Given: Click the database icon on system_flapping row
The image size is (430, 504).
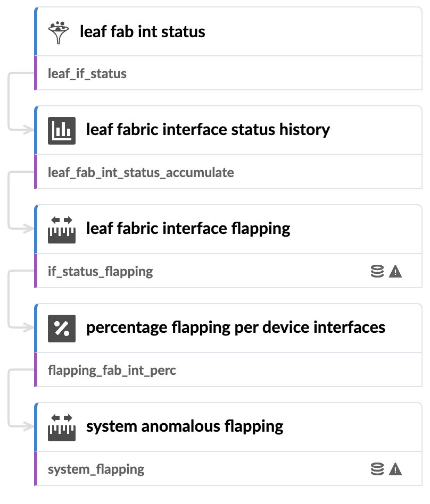Looking at the screenshot, I should click(x=377, y=469).
